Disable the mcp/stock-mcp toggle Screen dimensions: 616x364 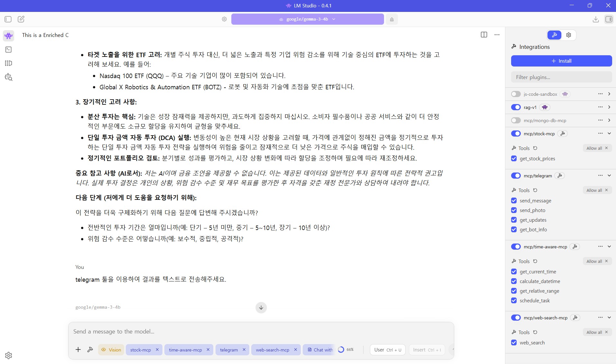tap(516, 133)
